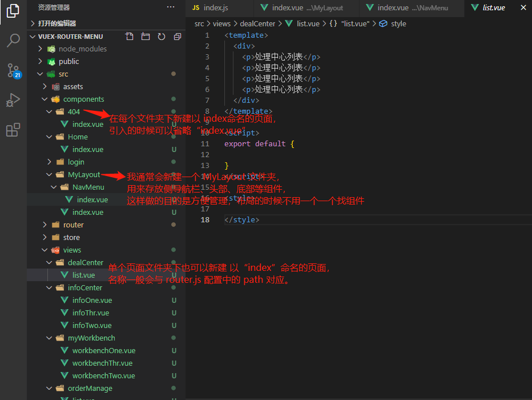Open the Run and Debug view
The width and height of the screenshot is (532, 400).
click(13, 100)
